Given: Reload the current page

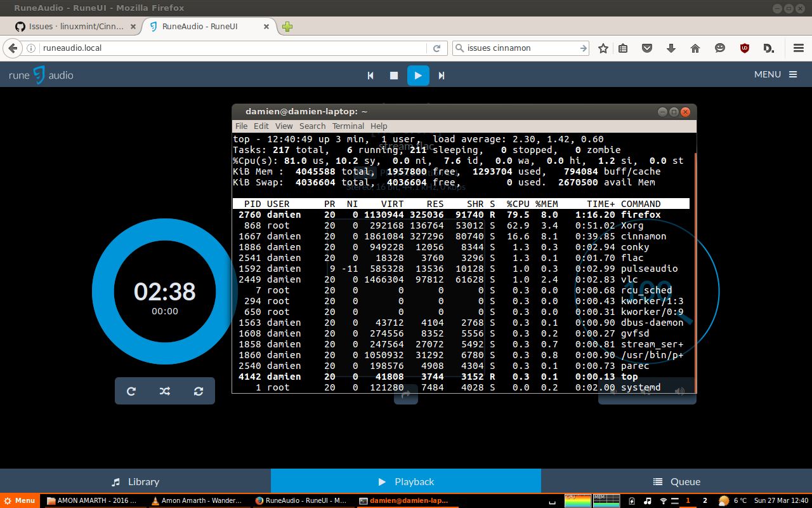Looking at the screenshot, I should pyautogui.click(x=436, y=48).
